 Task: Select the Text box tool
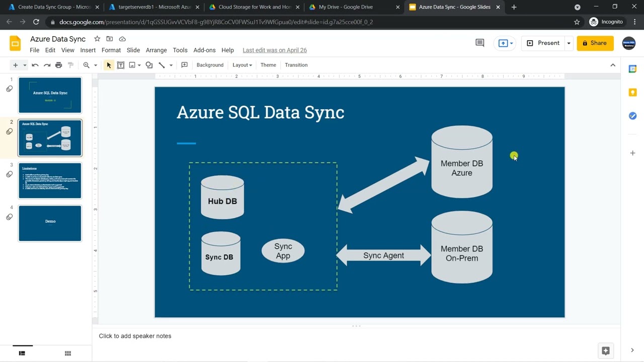121,65
